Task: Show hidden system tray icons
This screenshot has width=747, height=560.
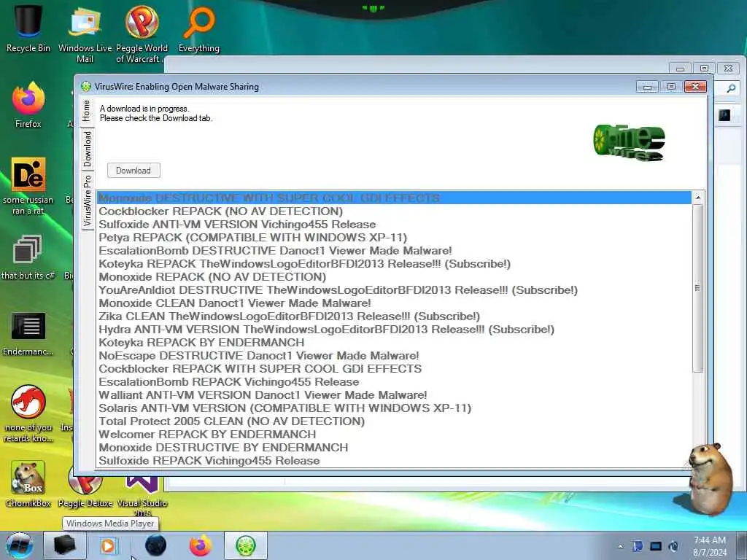Action: pyautogui.click(x=620, y=547)
